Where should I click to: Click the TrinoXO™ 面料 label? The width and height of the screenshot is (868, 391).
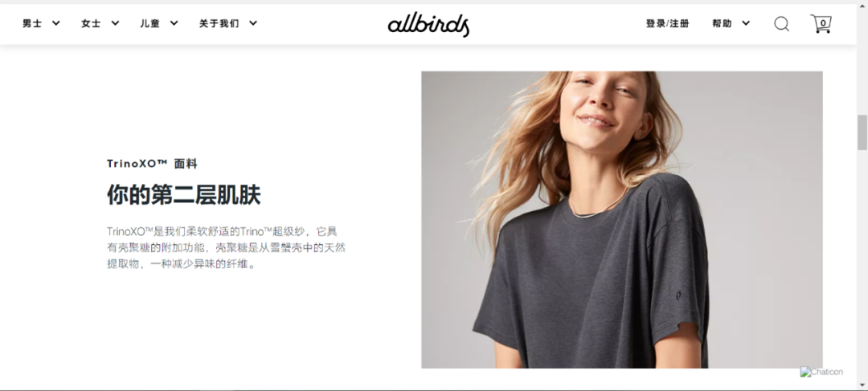[152, 164]
